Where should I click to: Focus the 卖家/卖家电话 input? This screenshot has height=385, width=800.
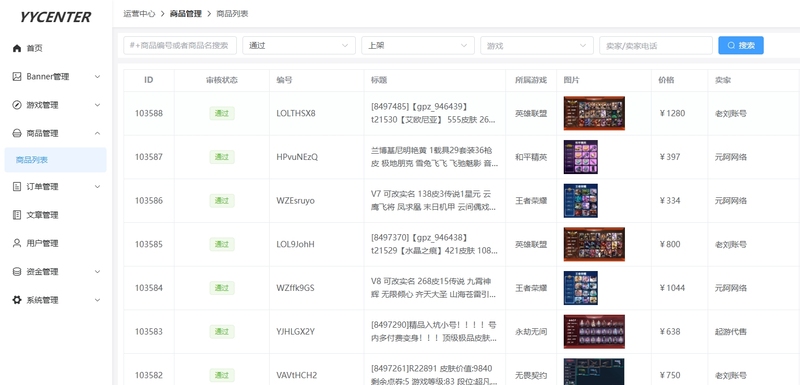tap(656, 45)
